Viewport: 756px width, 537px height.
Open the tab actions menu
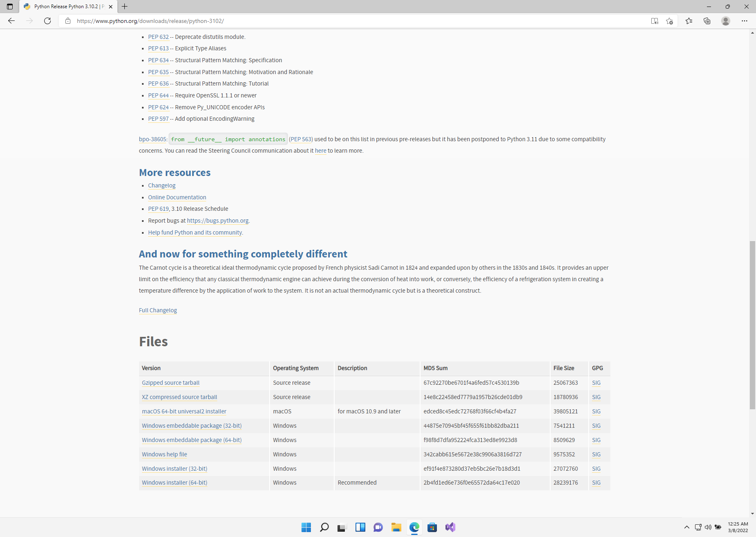pos(9,7)
